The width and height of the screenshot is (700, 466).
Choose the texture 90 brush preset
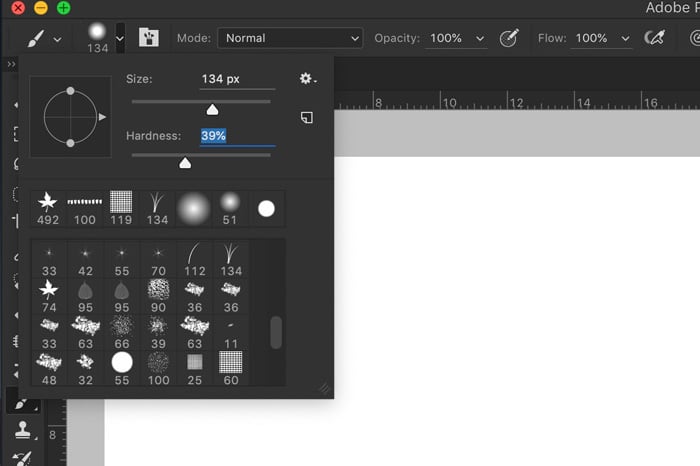pos(158,296)
